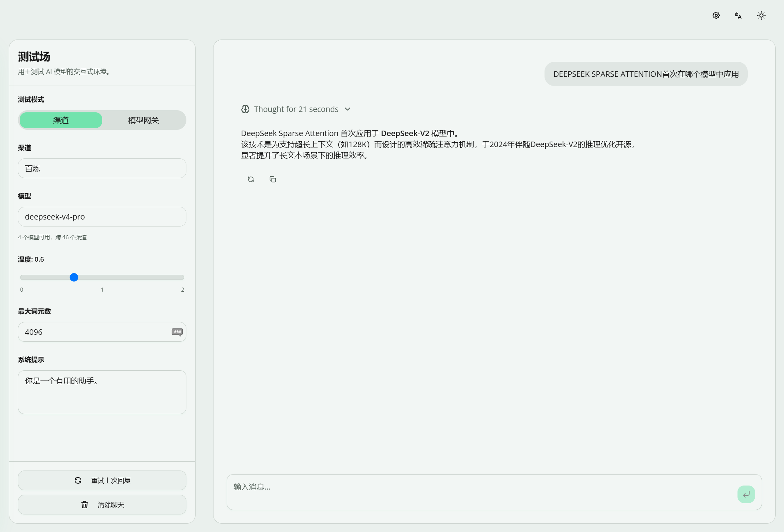Click the 重试上次回复 button

point(102,480)
